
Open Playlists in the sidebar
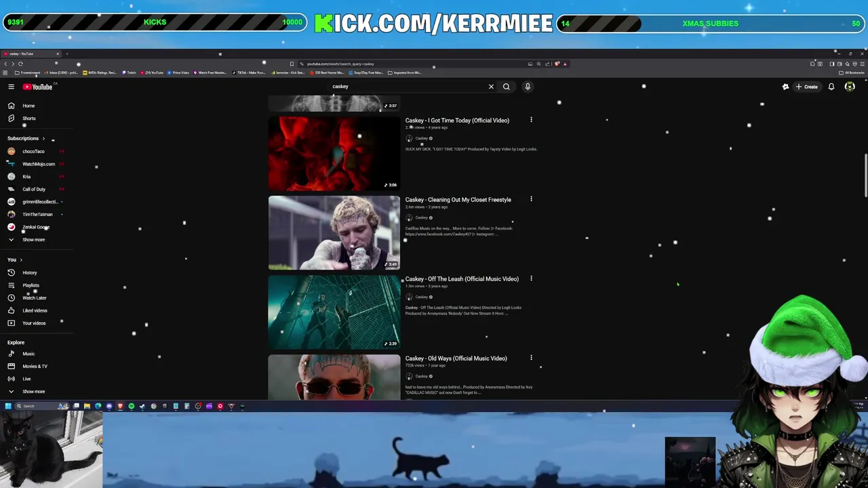[36, 285]
